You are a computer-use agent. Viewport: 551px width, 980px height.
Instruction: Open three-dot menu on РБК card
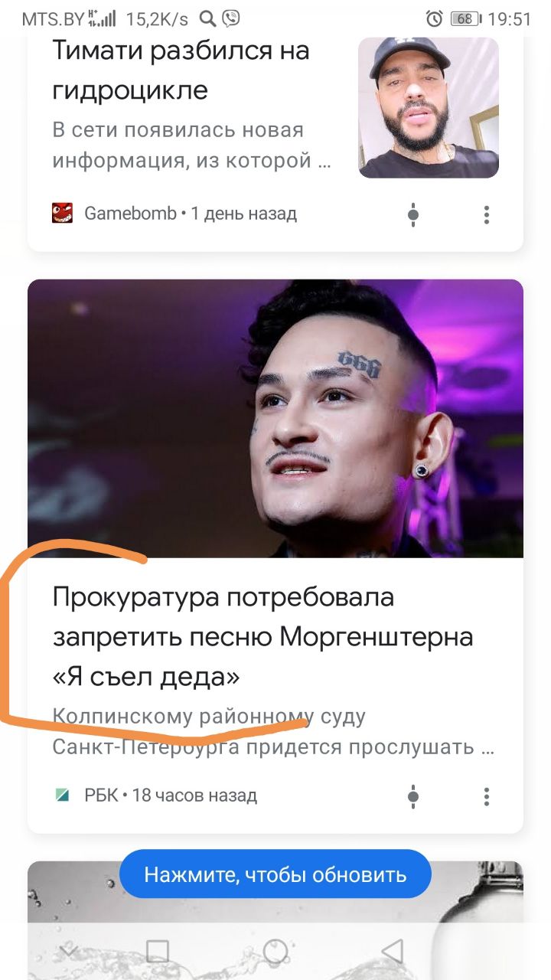[x=486, y=796]
